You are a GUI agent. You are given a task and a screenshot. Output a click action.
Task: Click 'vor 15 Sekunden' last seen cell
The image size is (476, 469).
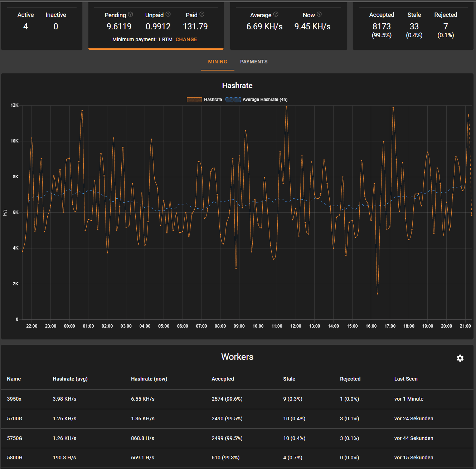coord(414,458)
